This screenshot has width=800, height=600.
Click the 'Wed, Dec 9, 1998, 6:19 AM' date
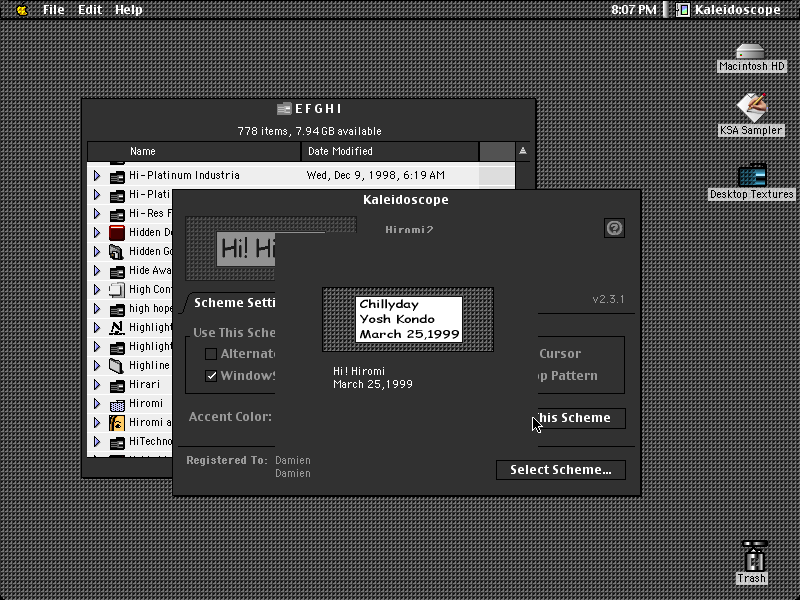[376, 176]
